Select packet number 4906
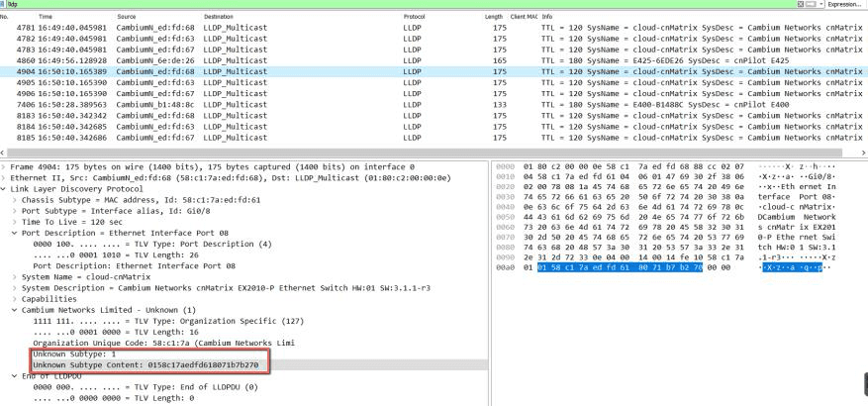The width and height of the screenshot is (868, 406). [434, 94]
